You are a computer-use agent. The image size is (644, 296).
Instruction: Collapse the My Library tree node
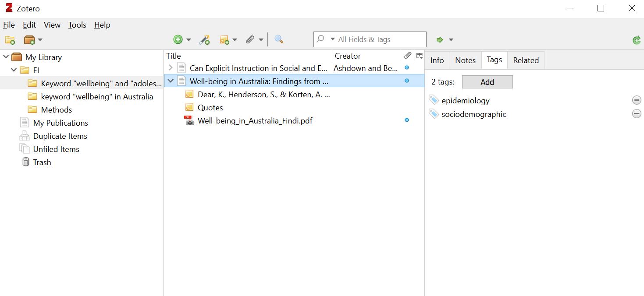[6, 57]
